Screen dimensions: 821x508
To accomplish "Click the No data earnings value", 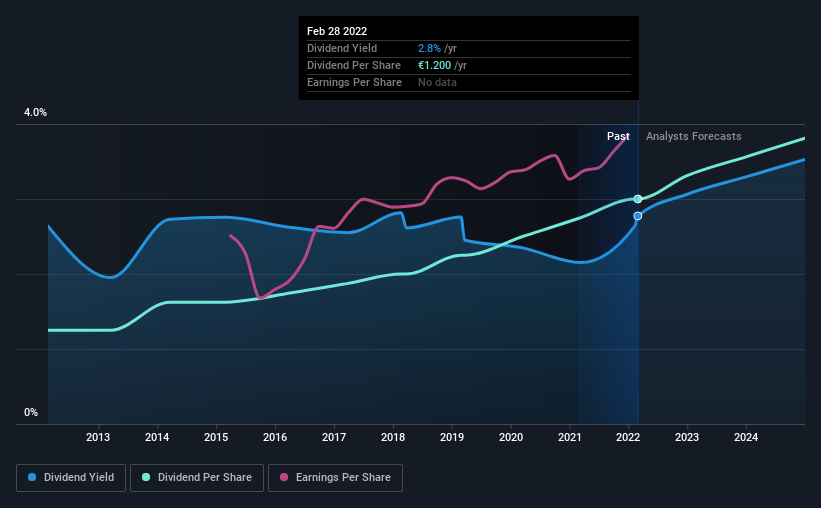I will 437,82.
